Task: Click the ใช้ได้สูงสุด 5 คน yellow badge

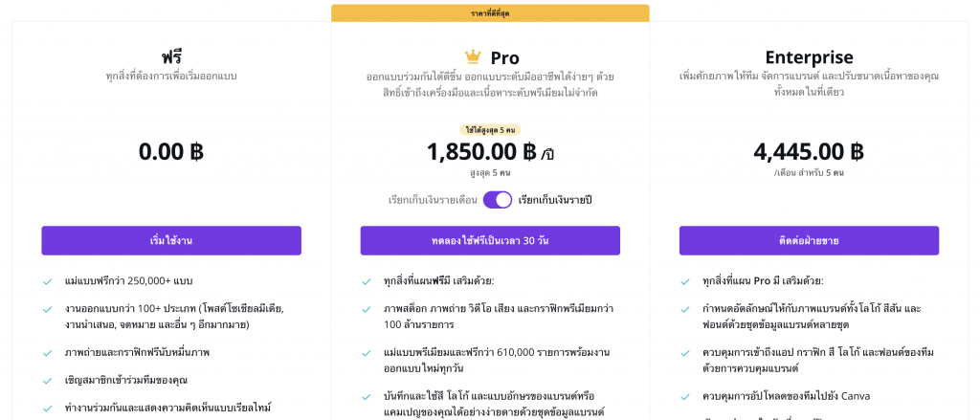Action: (x=490, y=130)
